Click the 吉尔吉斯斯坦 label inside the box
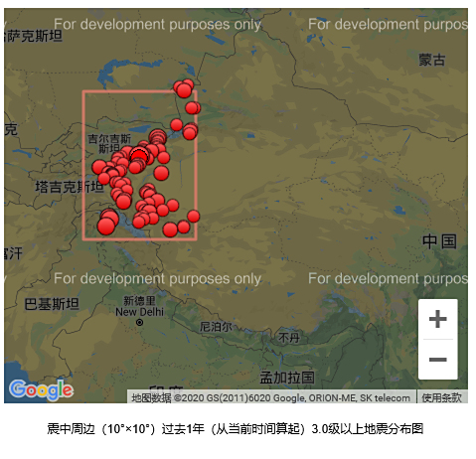This screenshot has width=476, height=459. click(x=109, y=143)
